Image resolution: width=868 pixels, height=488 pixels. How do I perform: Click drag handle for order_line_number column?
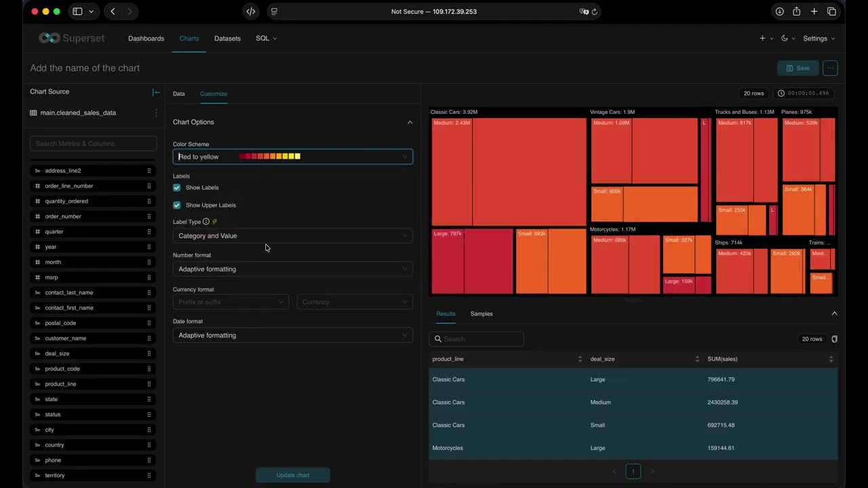pyautogui.click(x=149, y=186)
